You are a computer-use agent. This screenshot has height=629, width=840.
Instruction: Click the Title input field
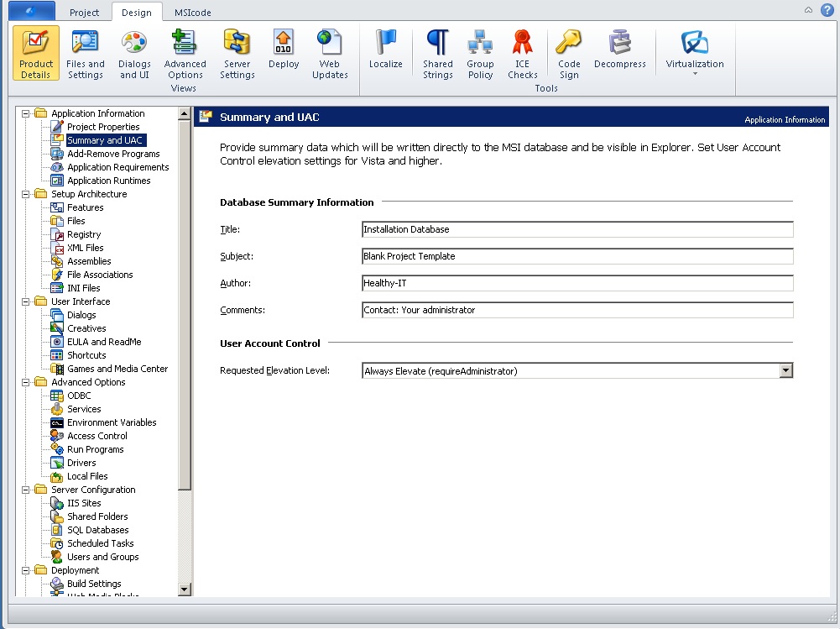577,229
